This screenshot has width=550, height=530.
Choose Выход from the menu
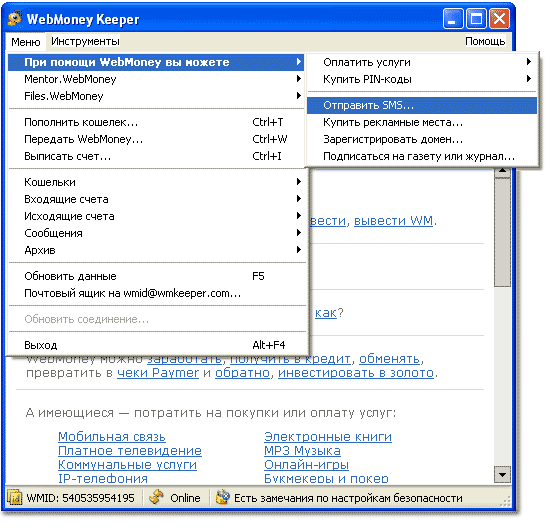point(156,345)
